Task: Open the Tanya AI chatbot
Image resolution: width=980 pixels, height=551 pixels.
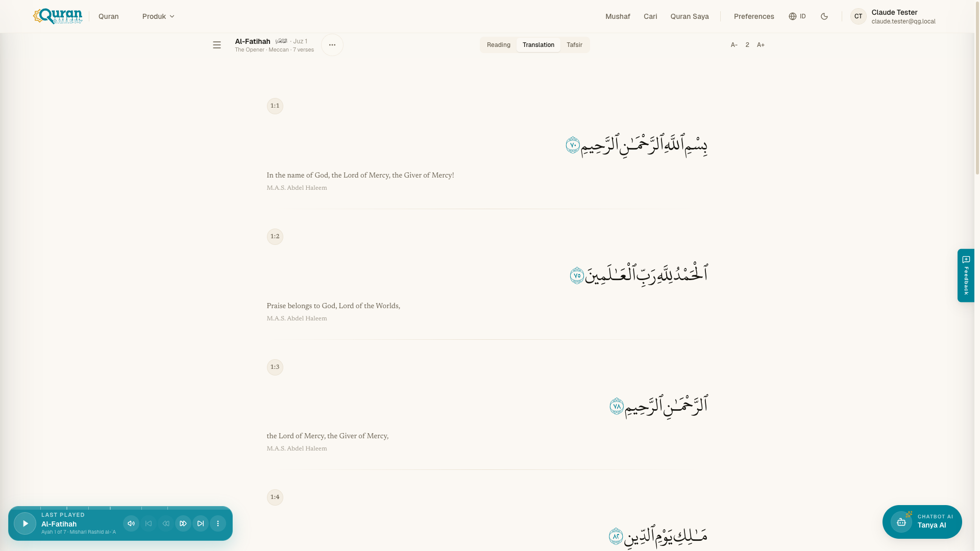Action: [922, 522]
